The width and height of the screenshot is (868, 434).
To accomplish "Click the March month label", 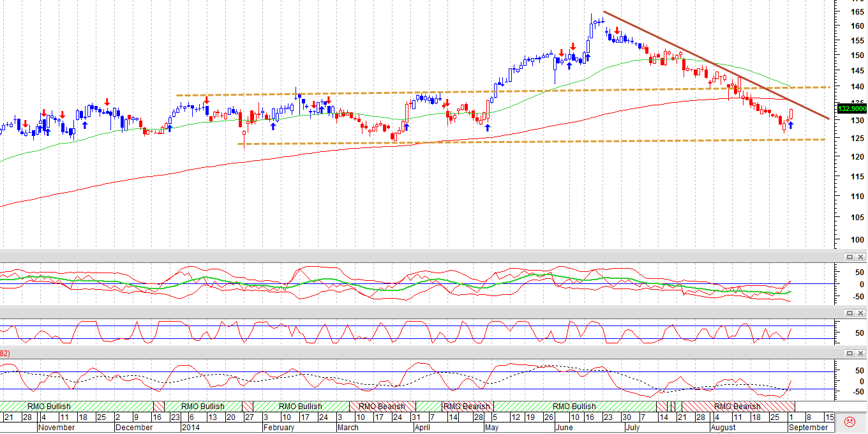I will click(x=348, y=428).
